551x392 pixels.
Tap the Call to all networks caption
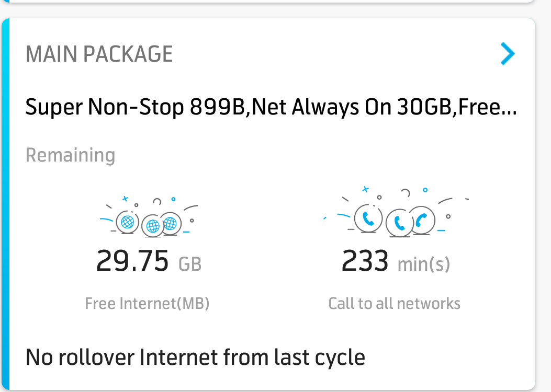394,304
